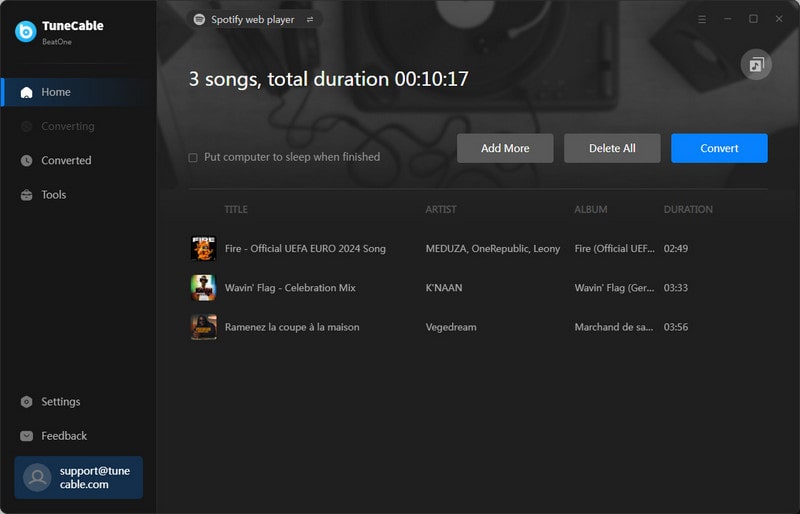The height and width of the screenshot is (514, 800).
Task: Click the Converting sidebar icon
Action: coord(27,127)
